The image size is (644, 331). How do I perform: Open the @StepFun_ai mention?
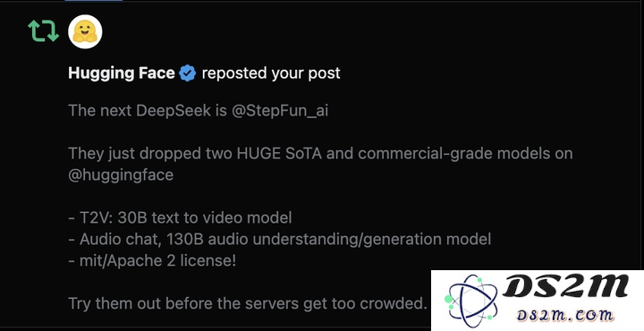coord(280,111)
